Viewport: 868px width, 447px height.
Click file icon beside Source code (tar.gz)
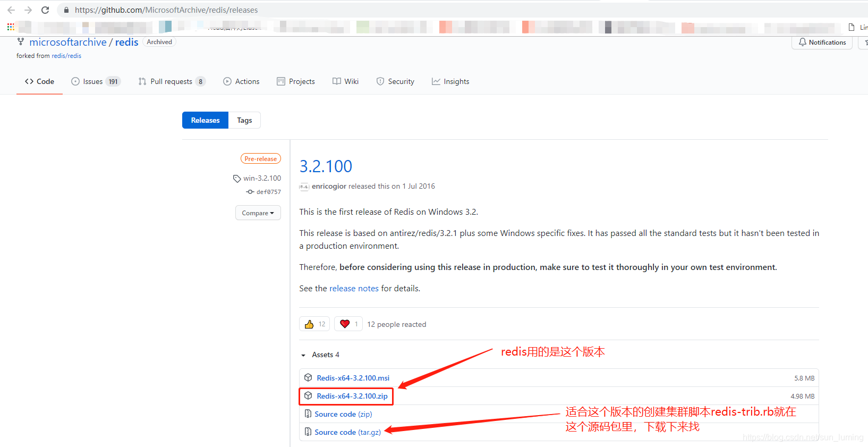click(x=308, y=432)
